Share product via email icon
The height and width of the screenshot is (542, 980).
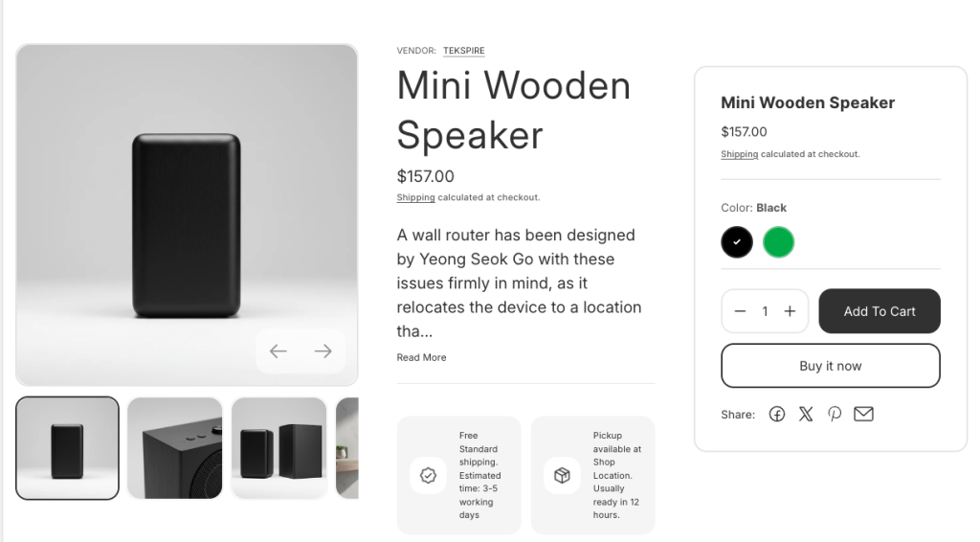863,415
